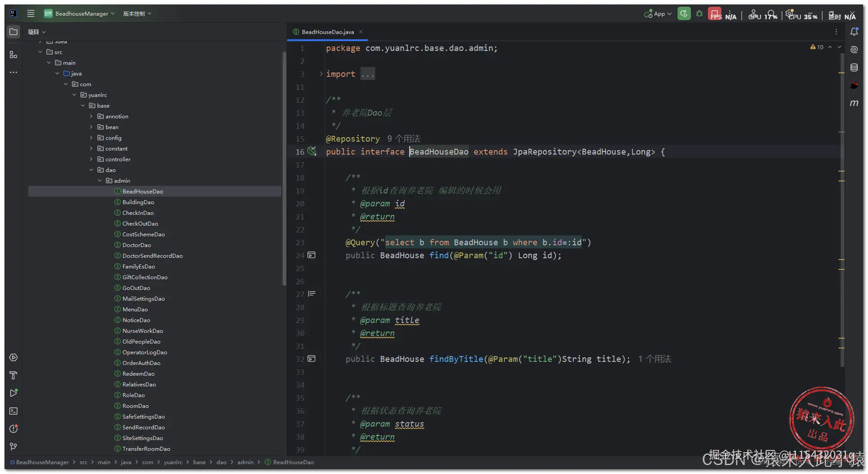
Task: Show the 1 个用法 usages of findByTitle
Action: pyautogui.click(x=655, y=359)
